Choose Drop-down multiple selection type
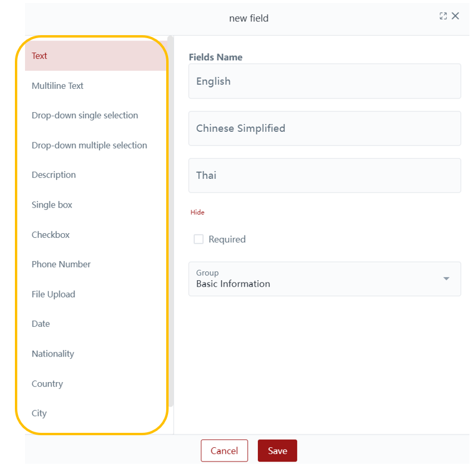The image size is (476, 471). click(89, 145)
